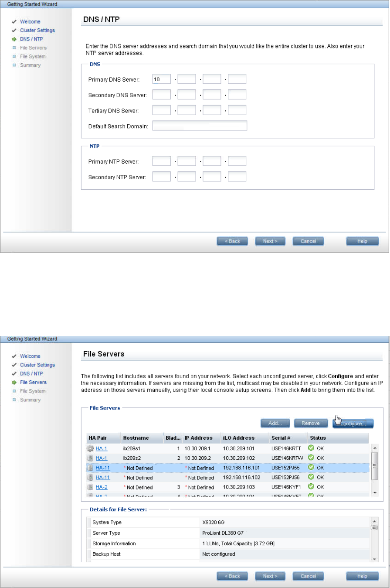
Task: Select File System step in the DNS/NTP wizard
Action: click(33, 56)
